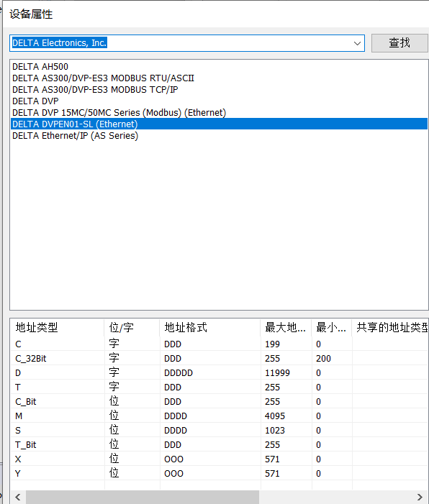Click the horizontal scrollbar left arrow
This screenshot has width=429, height=504.
click(x=18, y=497)
